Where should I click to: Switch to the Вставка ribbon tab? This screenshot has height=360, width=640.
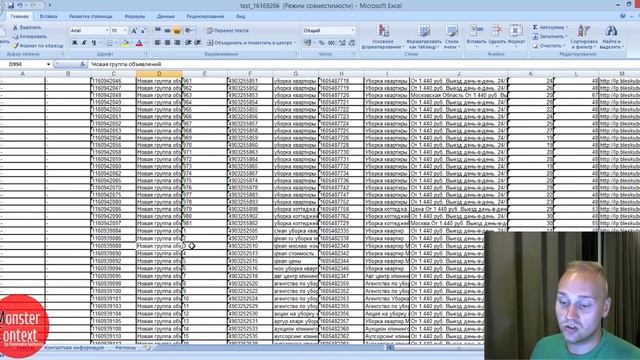tap(49, 16)
